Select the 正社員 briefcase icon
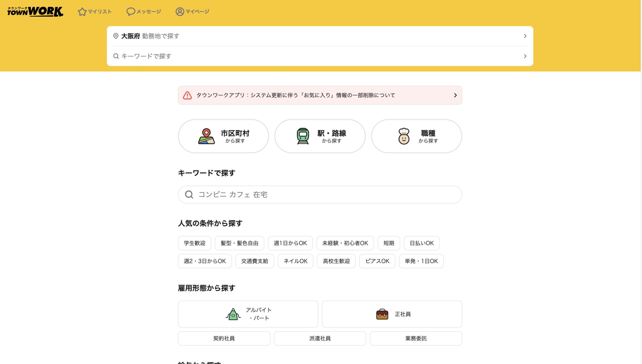 [382, 314]
